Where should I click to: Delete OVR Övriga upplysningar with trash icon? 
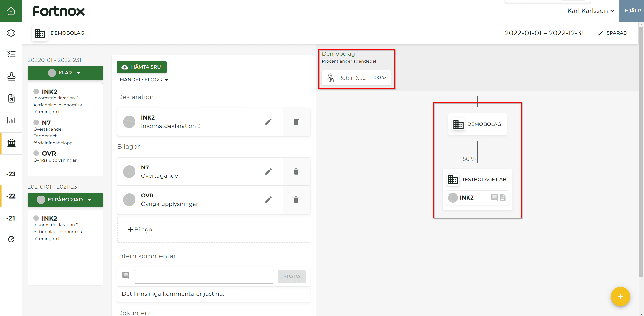click(x=296, y=200)
